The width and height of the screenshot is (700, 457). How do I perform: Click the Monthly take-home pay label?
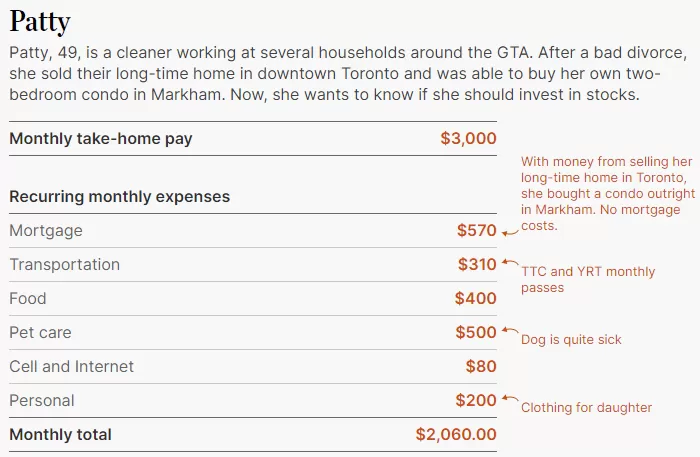[x=101, y=139]
